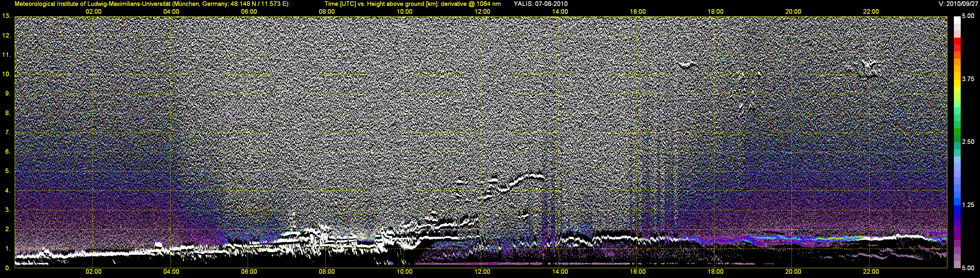Click the height axis label '2.'
Viewport: 980px width, 278px height.
8,229
